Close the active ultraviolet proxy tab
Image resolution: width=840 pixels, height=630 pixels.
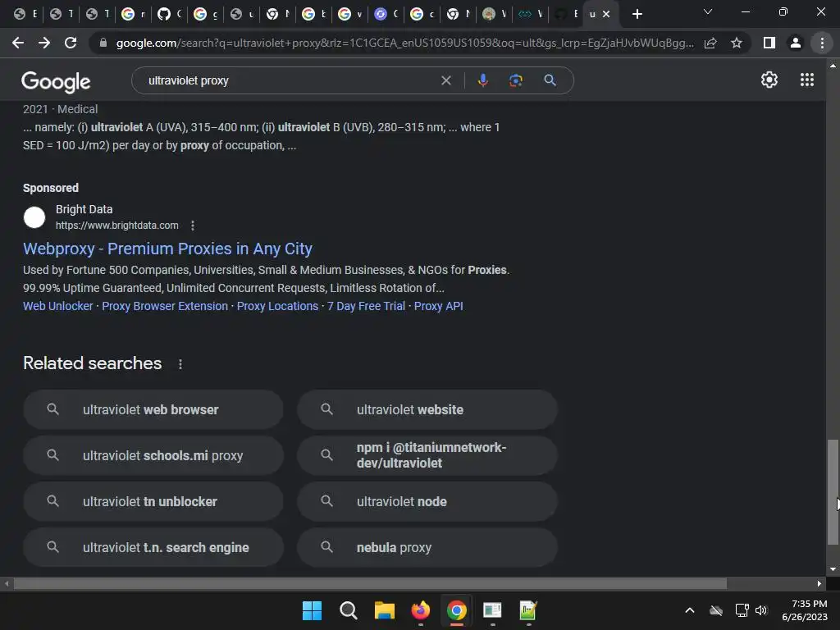(x=606, y=15)
